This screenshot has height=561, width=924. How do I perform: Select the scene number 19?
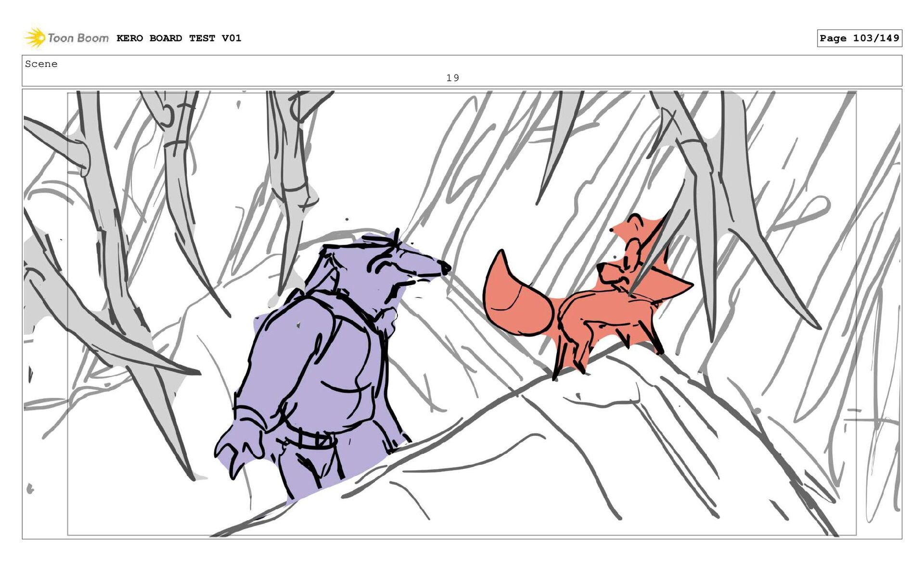click(x=452, y=77)
